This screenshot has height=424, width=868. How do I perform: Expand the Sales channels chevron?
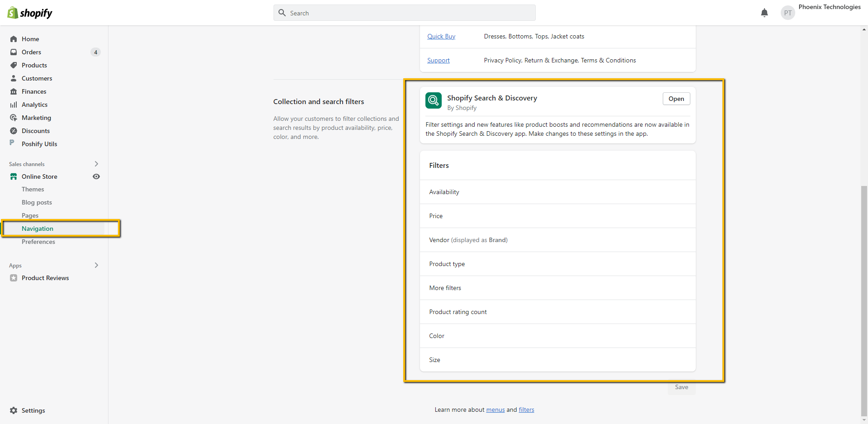click(x=96, y=164)
